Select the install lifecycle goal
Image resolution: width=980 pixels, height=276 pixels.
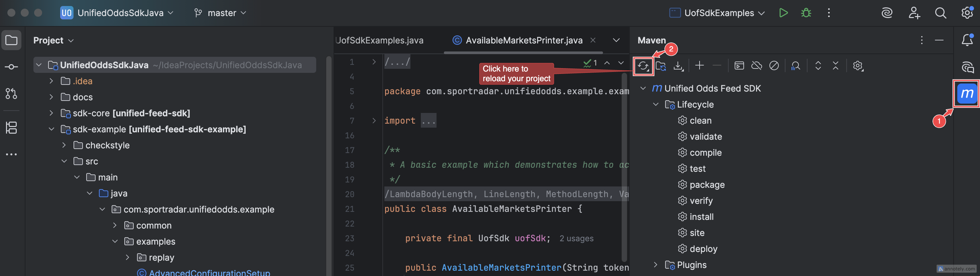pos(701,217)
